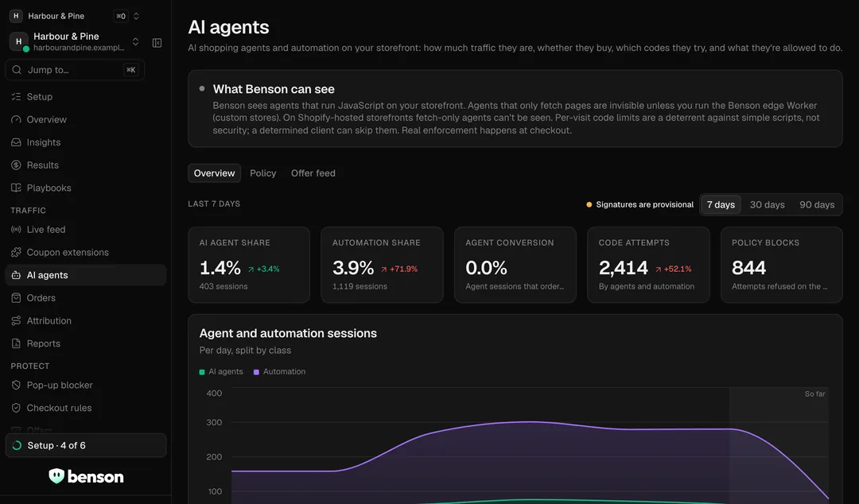Expand the top workspace switcher chevrons
The image size is (859, 504).
pyautogui.click(x=136, y=16)
